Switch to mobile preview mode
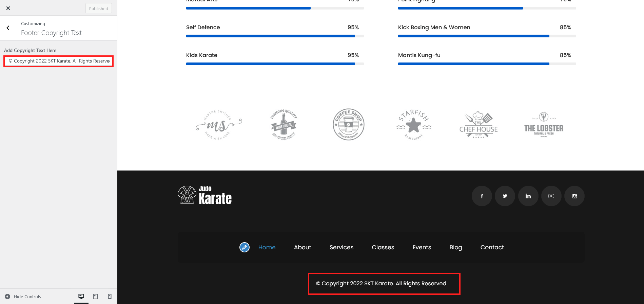 110,297
